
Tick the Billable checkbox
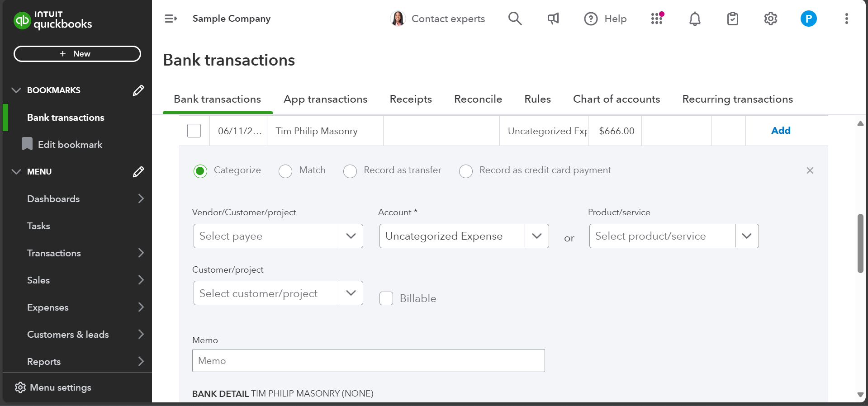pos(386,298)
